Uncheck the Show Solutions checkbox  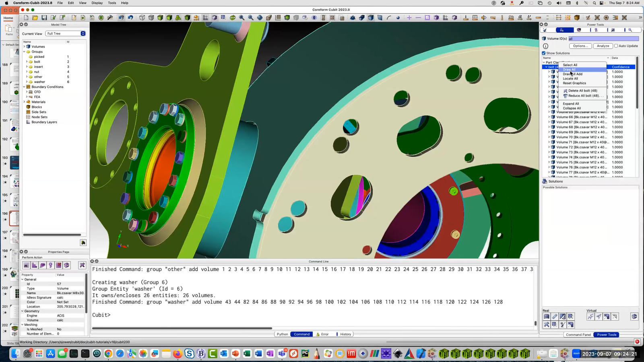(544, 53)
